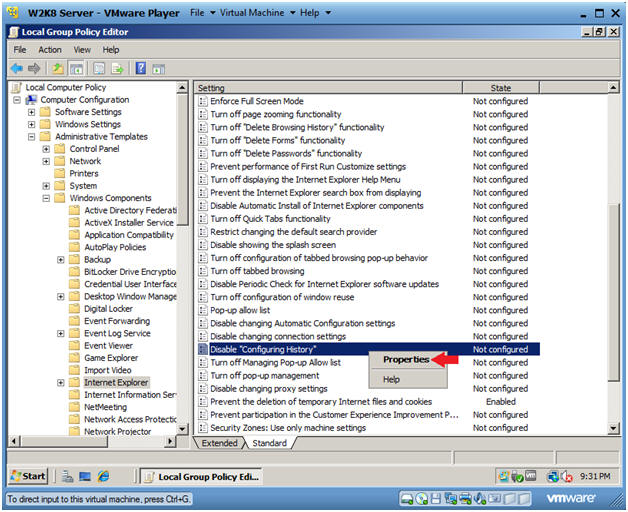Image resolution: width=628 pixels, height=512 pixels.
Task: Click the Up one level folder icon
Action: 58,69
